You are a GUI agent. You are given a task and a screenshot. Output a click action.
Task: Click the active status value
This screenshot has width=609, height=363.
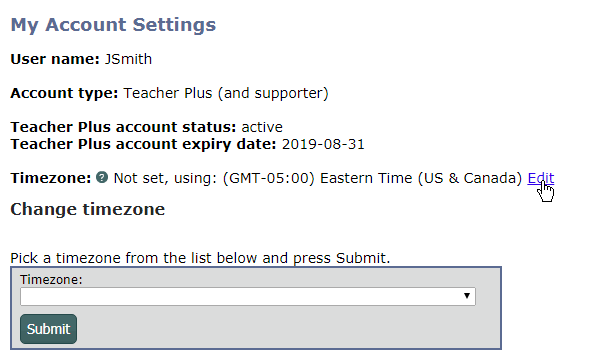click(262, 127)
